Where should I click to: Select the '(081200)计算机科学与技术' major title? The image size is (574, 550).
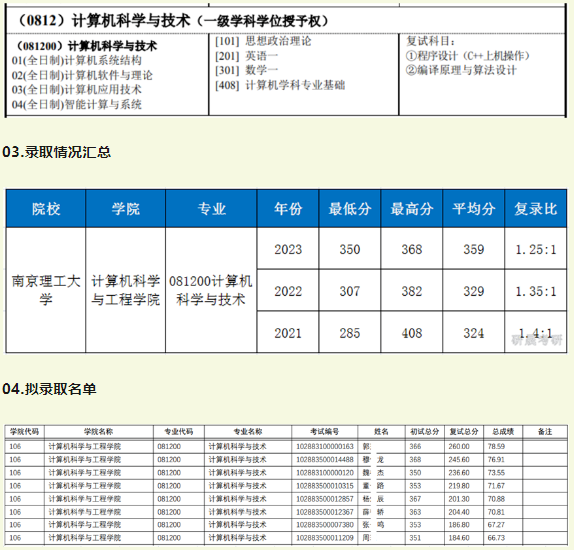[x=85, y=46]
